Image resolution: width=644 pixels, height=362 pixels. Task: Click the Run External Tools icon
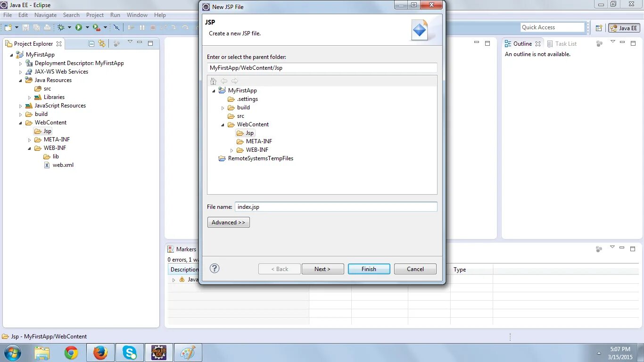pyautogui.click(x=96, y=28)
